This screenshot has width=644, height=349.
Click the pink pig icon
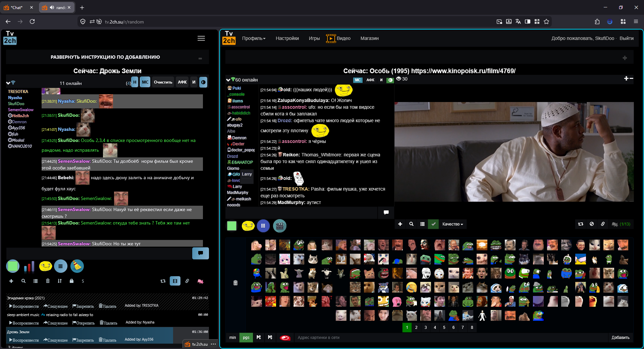coord(201,281)
